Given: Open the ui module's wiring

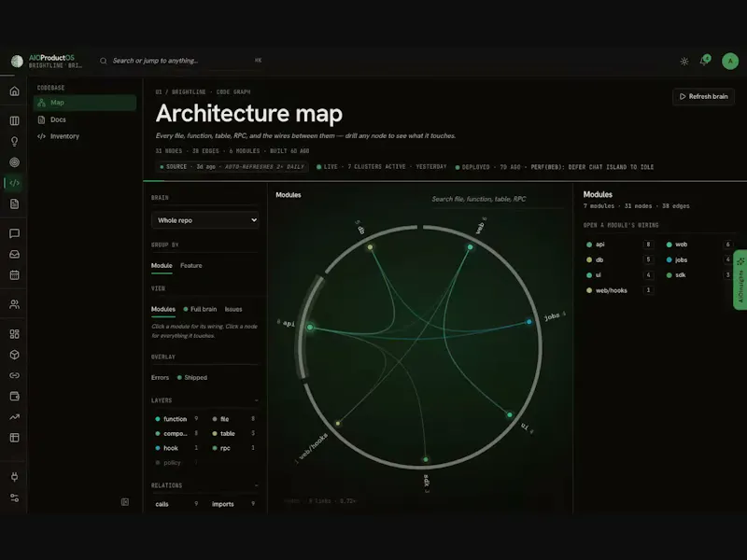Looking at the screenshot, I should (x=619, y=274).
